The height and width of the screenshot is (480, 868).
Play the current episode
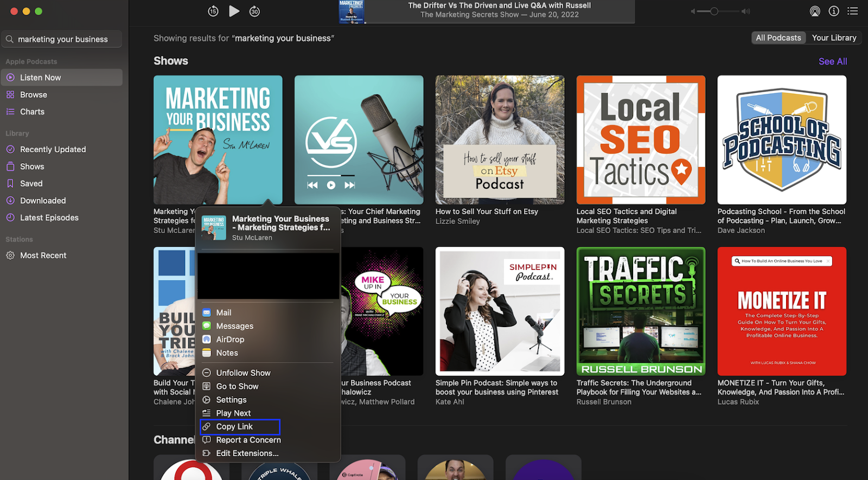click(x=234, y=11)
